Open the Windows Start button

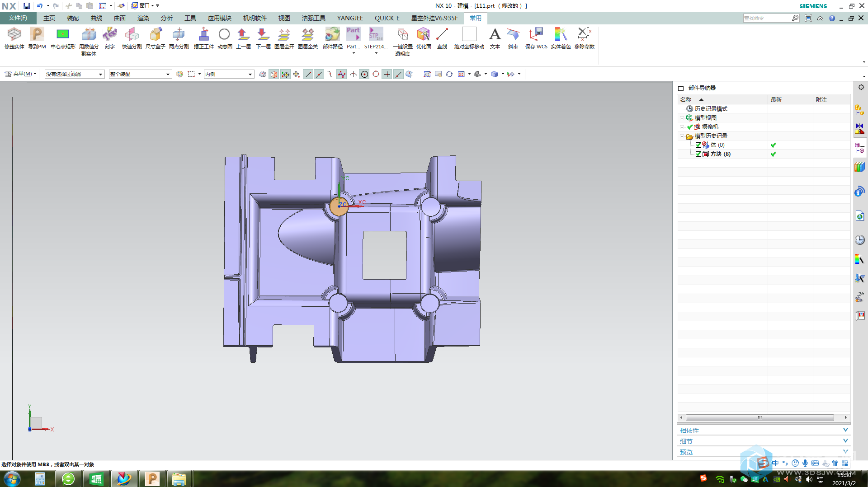point(12,479)
